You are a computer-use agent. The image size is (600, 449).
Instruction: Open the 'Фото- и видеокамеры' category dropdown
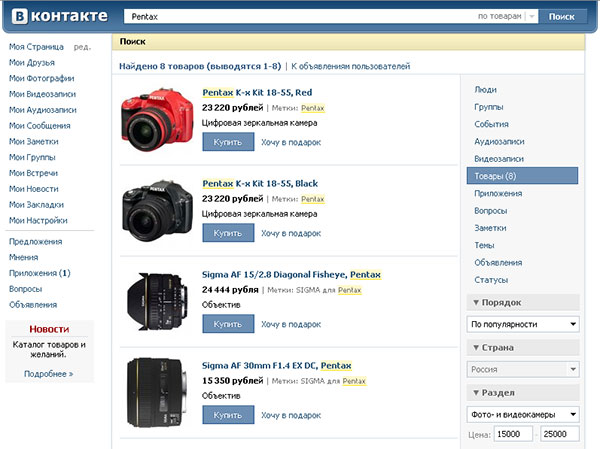pos(523,415)
